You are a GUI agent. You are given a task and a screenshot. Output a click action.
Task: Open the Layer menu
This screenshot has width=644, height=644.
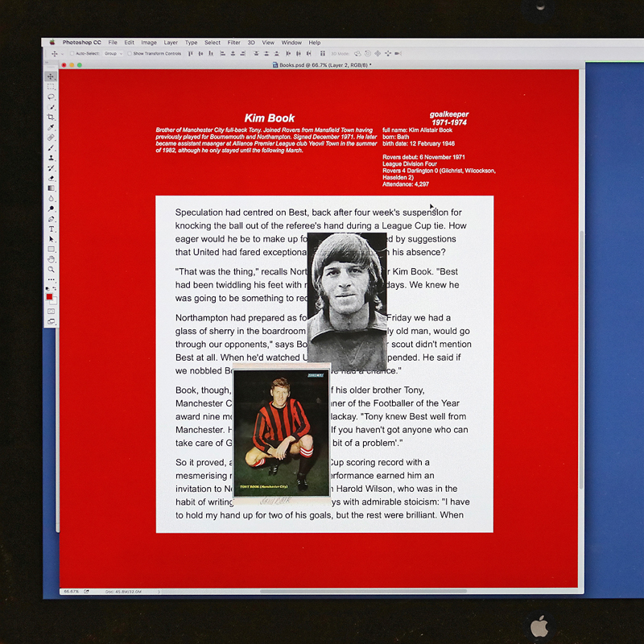coord(171,43)
